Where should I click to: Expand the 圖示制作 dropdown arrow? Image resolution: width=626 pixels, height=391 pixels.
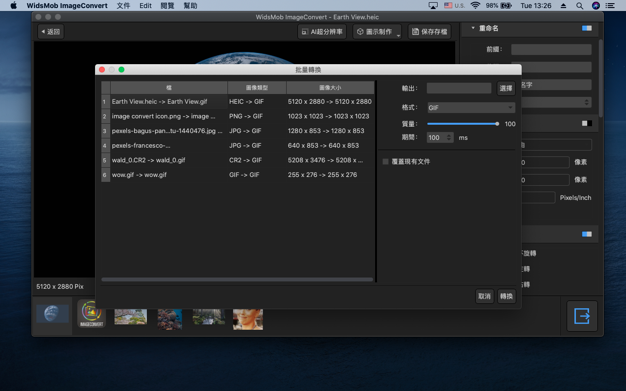[x=398, y=36]
